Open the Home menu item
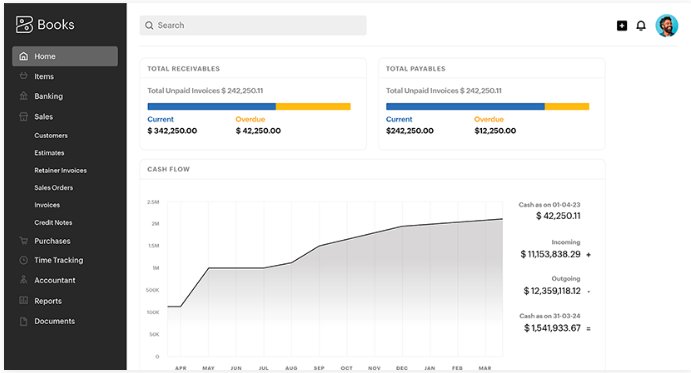Screen dimensions: 691x373 65,56
